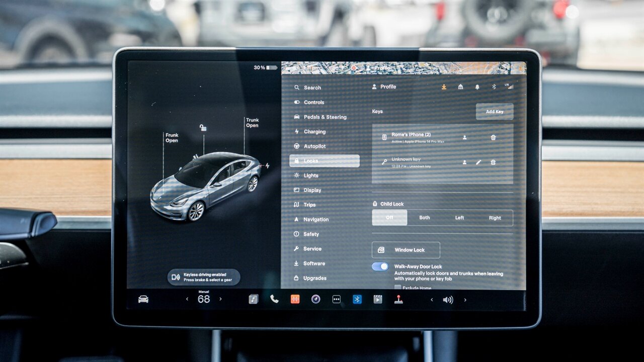The image size is (644, 362).
Task: Check the Exclude Home checkbox
Action: pos(397,288)
